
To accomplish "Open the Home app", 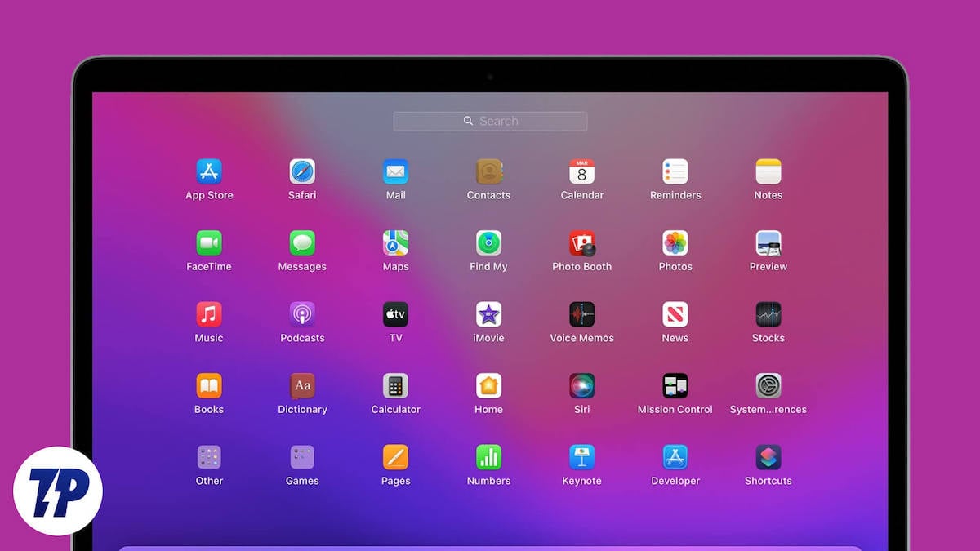I will pyautogui.click(x=488, y=385).
